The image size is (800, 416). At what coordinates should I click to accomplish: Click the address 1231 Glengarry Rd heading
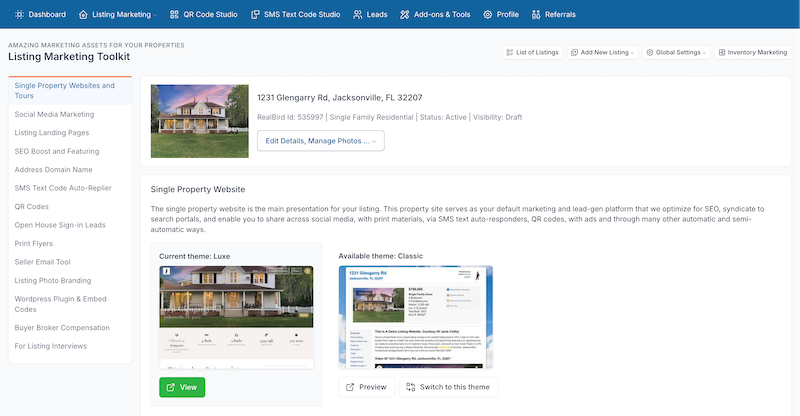(x=340, y=97)
